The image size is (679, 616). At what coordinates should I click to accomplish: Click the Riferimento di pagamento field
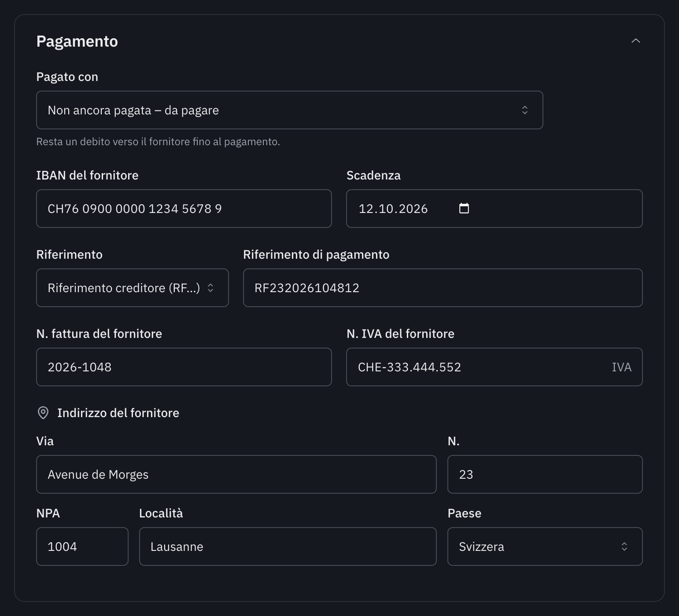tap(443, 288)
